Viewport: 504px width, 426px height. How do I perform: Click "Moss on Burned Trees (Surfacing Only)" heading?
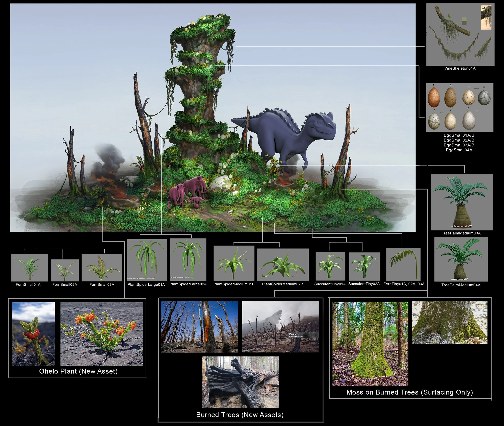click(410, 392)
